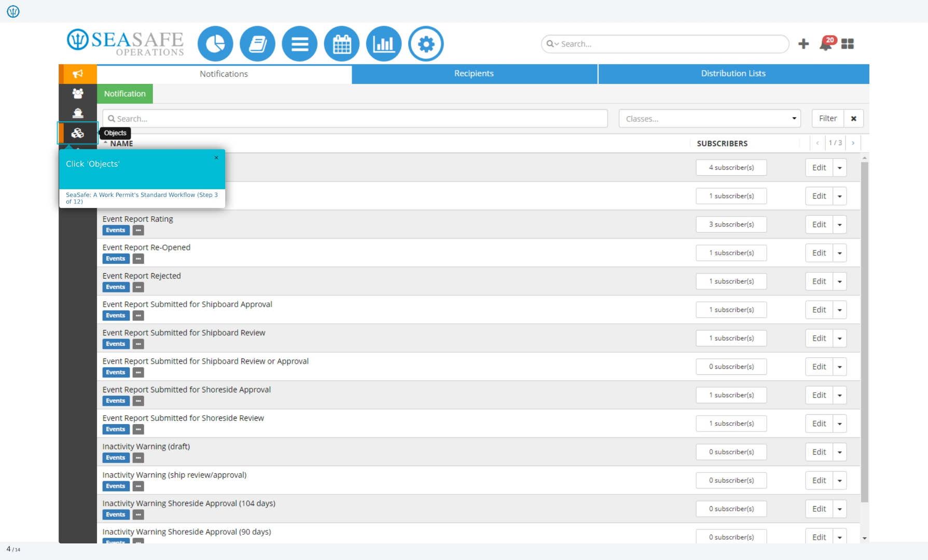The height and width of the screenshot is (560, 928).
Task: View 3 subscriber(s) for Event Report Rating
Action: (731, 225)
